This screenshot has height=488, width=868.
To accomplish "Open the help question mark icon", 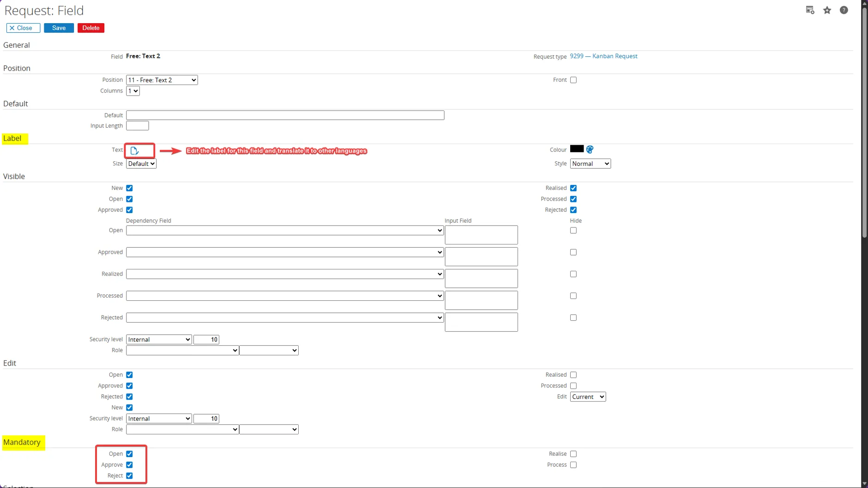I will pyautogui.click(x=844, y=10).
